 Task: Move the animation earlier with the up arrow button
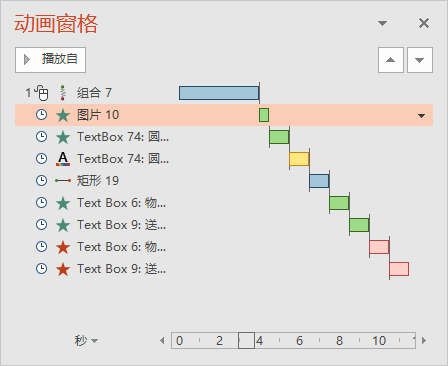[x=391, y=60]
